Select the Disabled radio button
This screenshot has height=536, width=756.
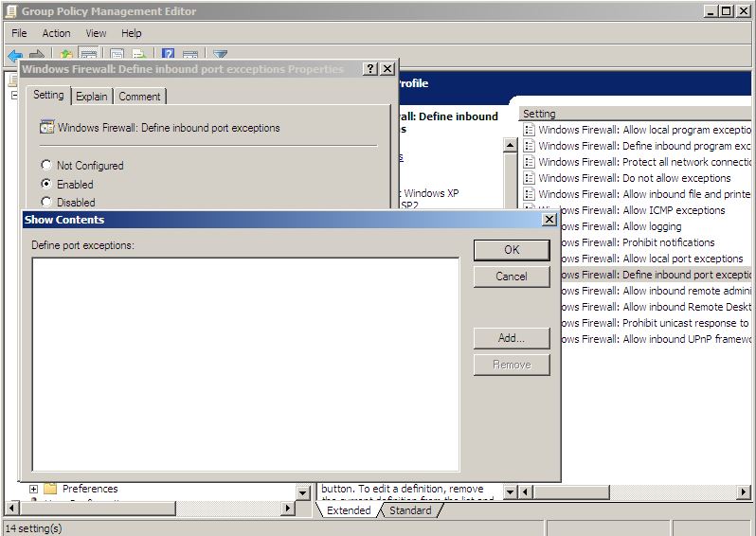(x=46, y=202)
